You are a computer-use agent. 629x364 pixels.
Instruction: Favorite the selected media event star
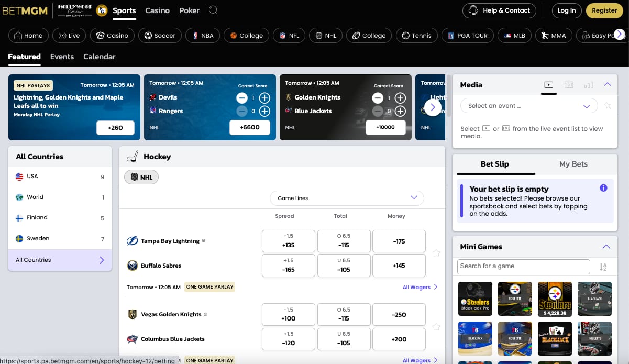click(x=608, y=106)
